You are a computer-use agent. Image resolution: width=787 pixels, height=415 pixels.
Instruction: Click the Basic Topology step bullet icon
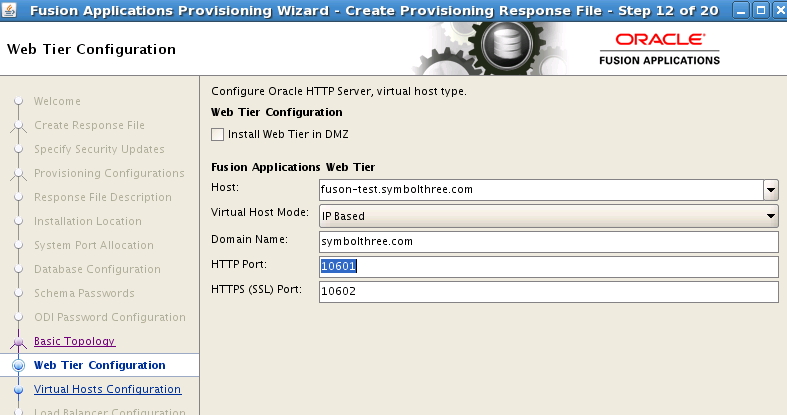(18, 342)
